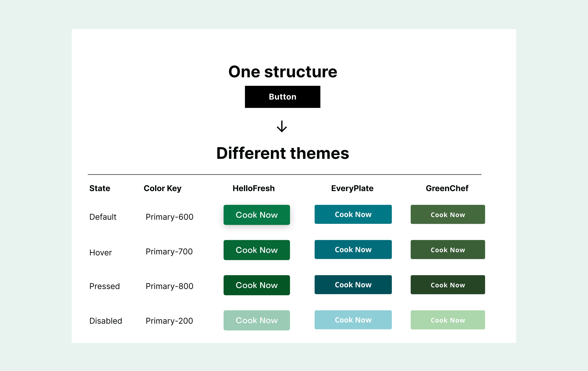This screenshot has height=371, width=588.
Task: Click EveryPlate Disabled Cook Now button
Action: pos(353,320)
